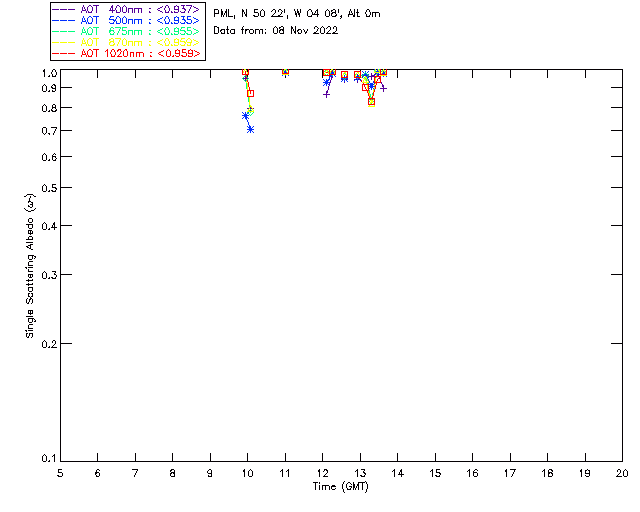Click the PML station location text
Viewport: 640px width, 512px height.
(297, 14)
